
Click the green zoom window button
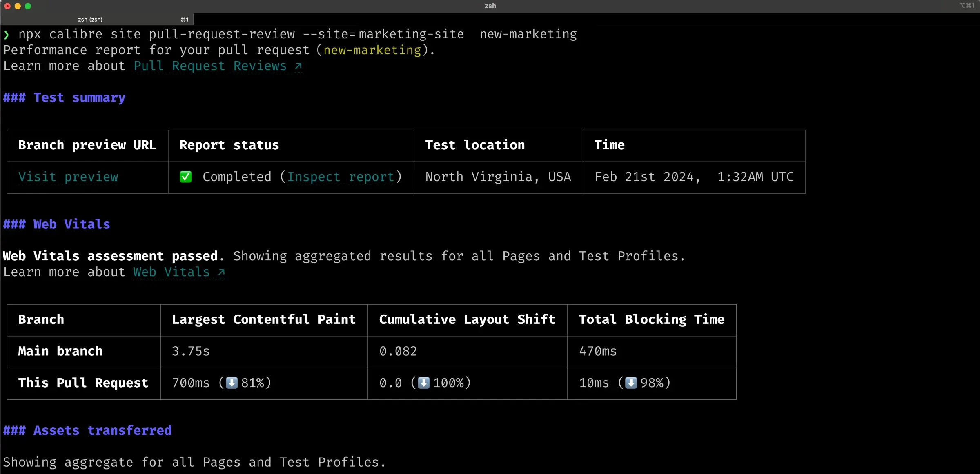pos(28,6)
